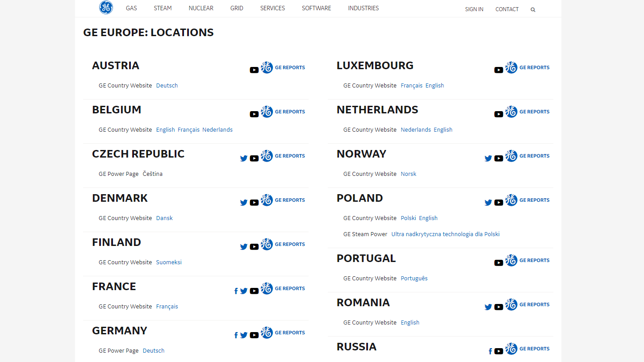Image resolution: width=644 pixels, height=362 pixels.
Task: Open GE Reports for Luxembourg
Action: [x=527, y=67]
